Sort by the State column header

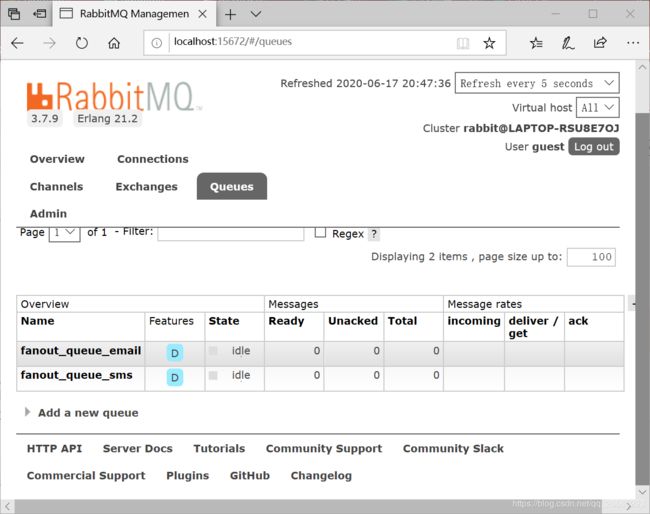224,321
